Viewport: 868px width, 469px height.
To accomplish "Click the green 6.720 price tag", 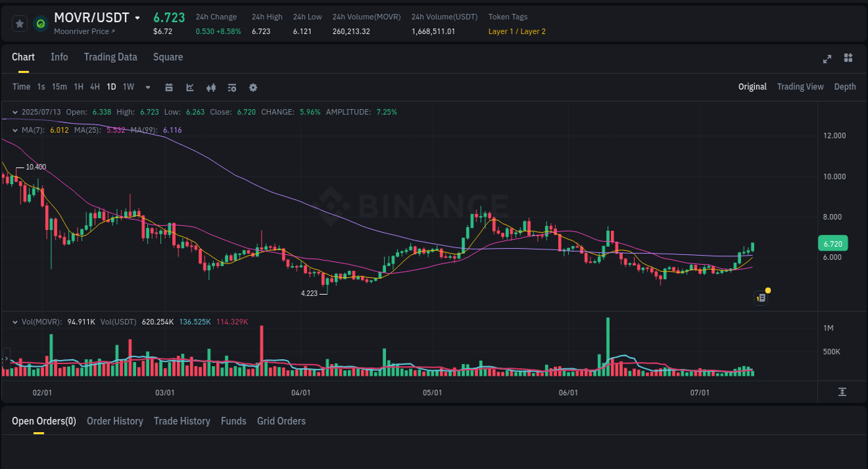I will pyautogui.click(x=833, y=243).
